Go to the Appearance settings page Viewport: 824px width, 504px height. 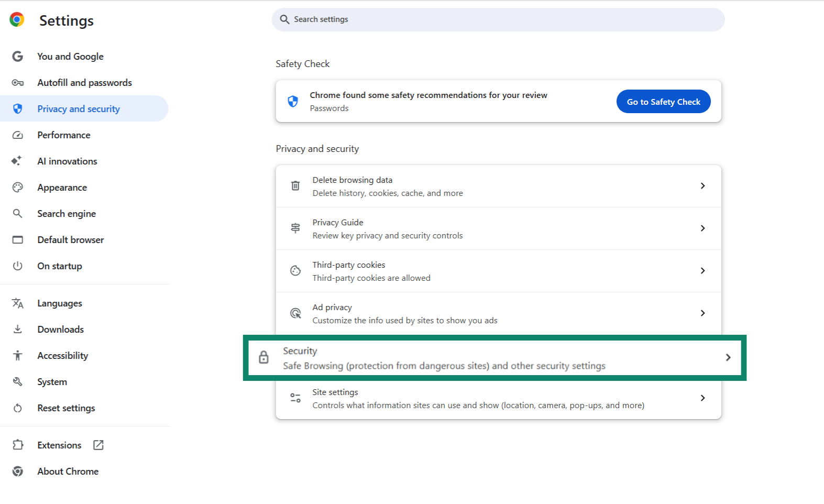[x=62, y=188]
